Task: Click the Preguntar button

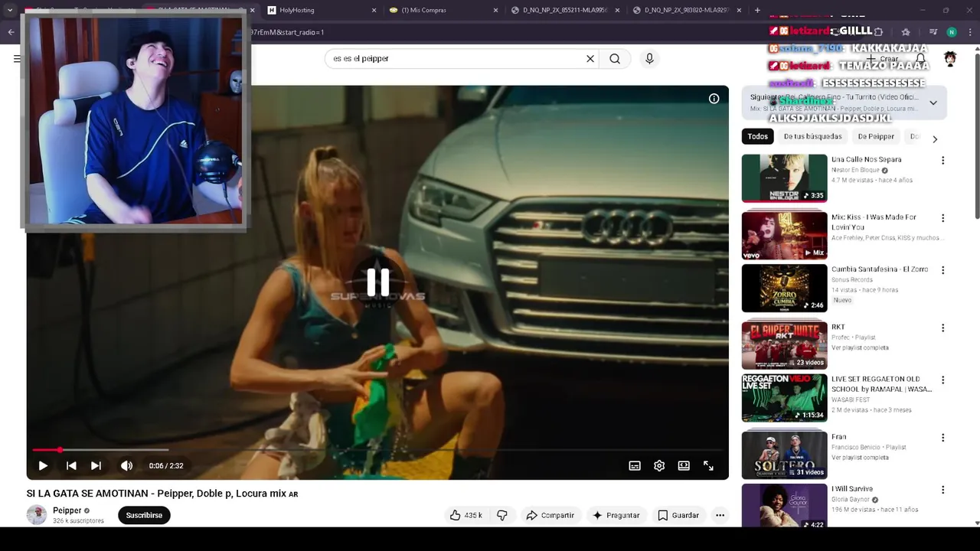Action: pyautogui.click(x=616, y=515)
